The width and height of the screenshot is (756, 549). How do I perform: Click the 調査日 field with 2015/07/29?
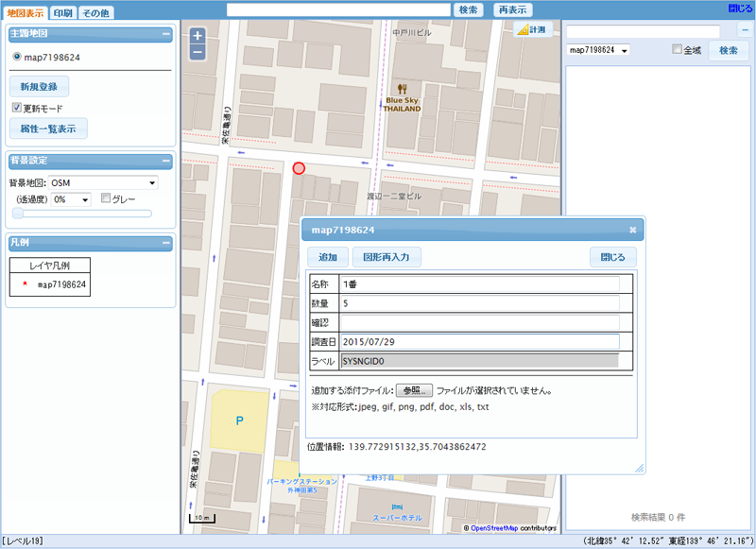[x=480, y=342]
